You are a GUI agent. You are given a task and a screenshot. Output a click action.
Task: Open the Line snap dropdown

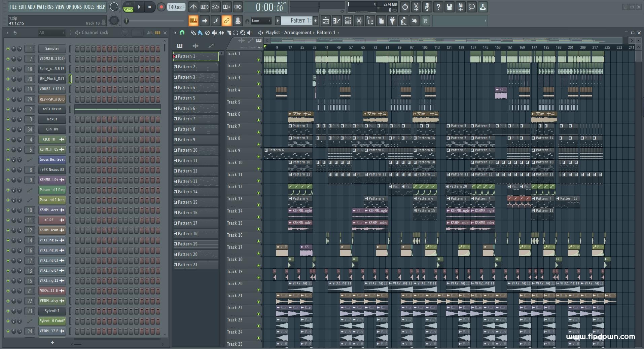point(261,21)
